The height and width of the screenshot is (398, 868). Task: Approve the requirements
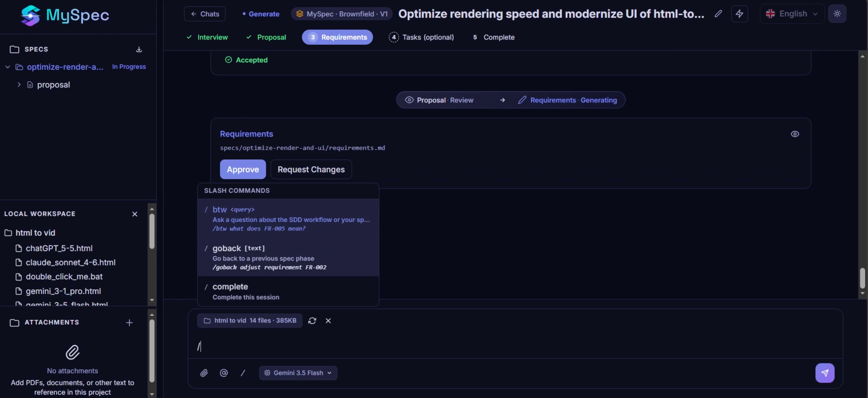click(242, 169)
